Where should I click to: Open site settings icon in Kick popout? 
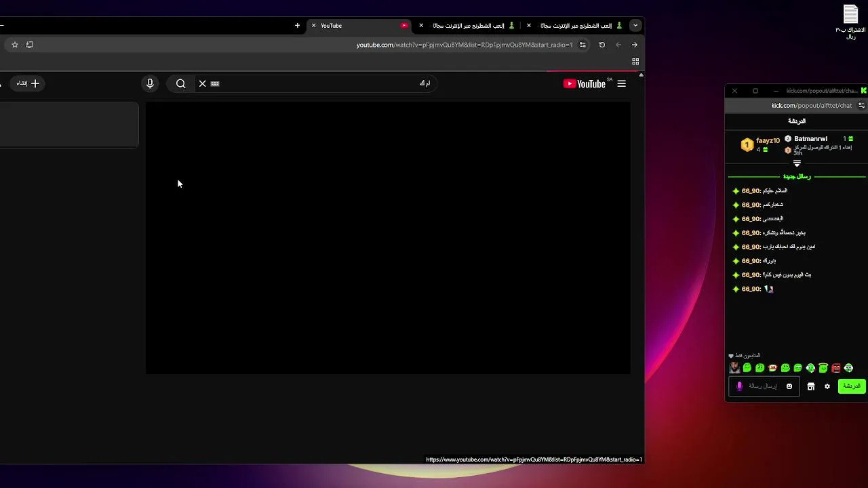pyautogui.click(x=861, y=106)
